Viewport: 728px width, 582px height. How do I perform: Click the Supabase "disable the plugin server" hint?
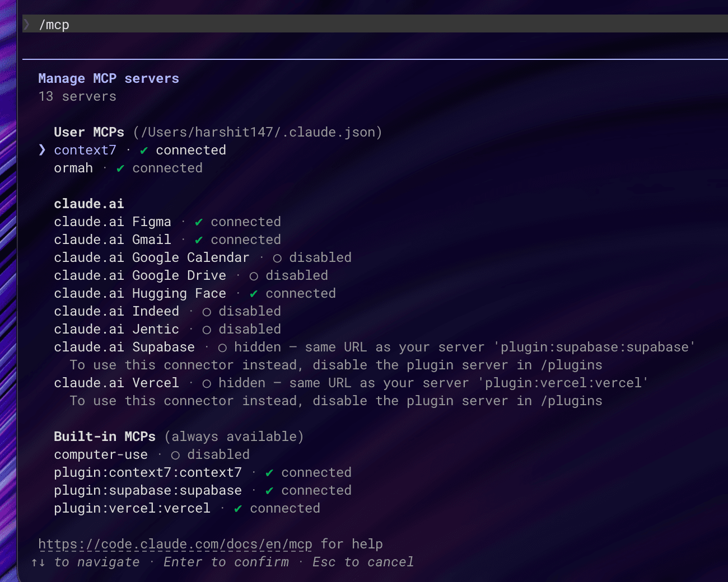pos(336,365)
